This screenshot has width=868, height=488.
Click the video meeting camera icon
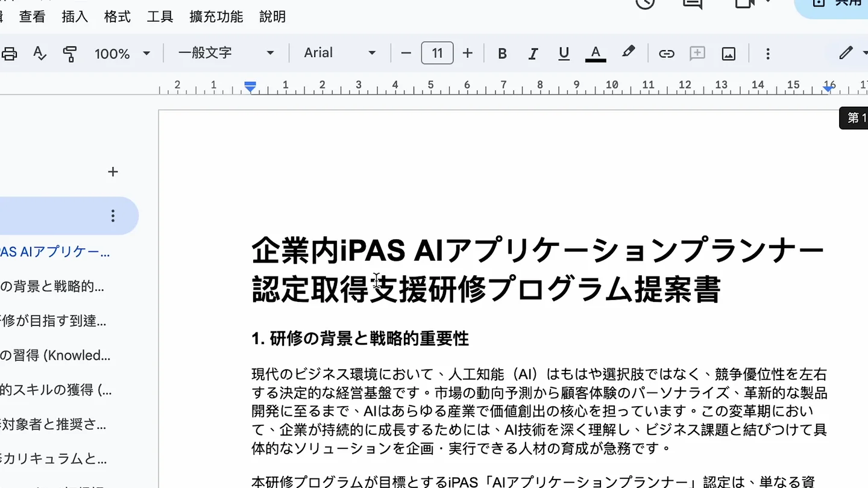pyautogui.click(x=745, y=4)
